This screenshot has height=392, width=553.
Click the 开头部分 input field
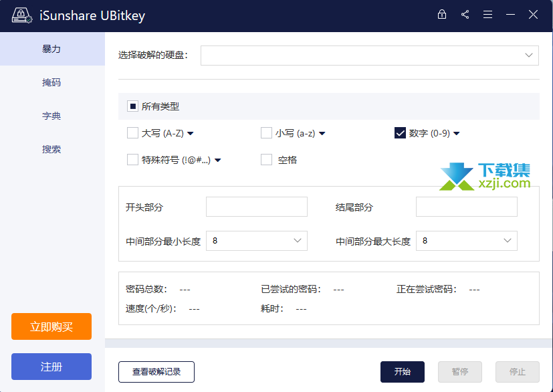tap(256, 207)
